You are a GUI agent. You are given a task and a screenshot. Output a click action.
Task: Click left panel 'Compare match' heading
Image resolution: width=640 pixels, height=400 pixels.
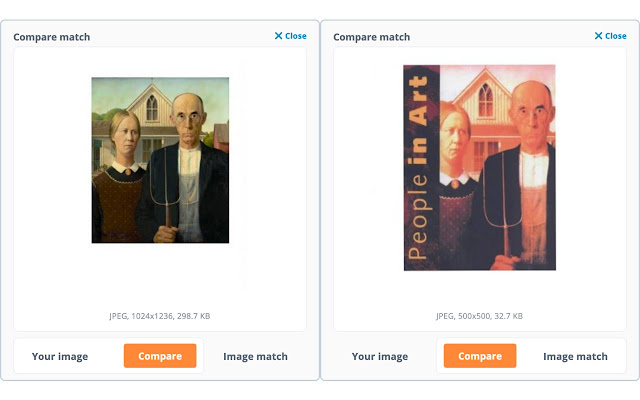pyautogui.click(x=51, y=37)
